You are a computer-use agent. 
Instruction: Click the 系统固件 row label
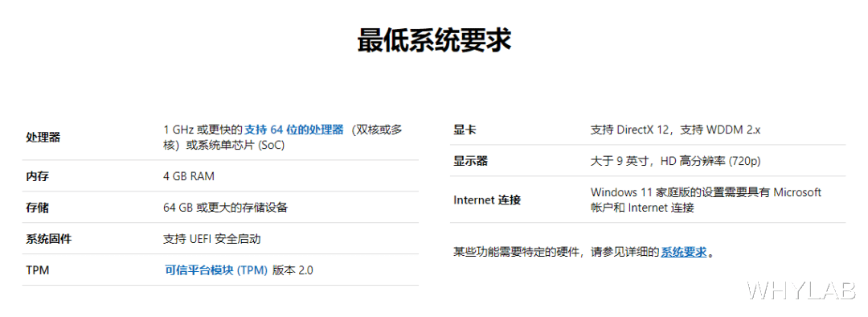click(x=49, y=239)
